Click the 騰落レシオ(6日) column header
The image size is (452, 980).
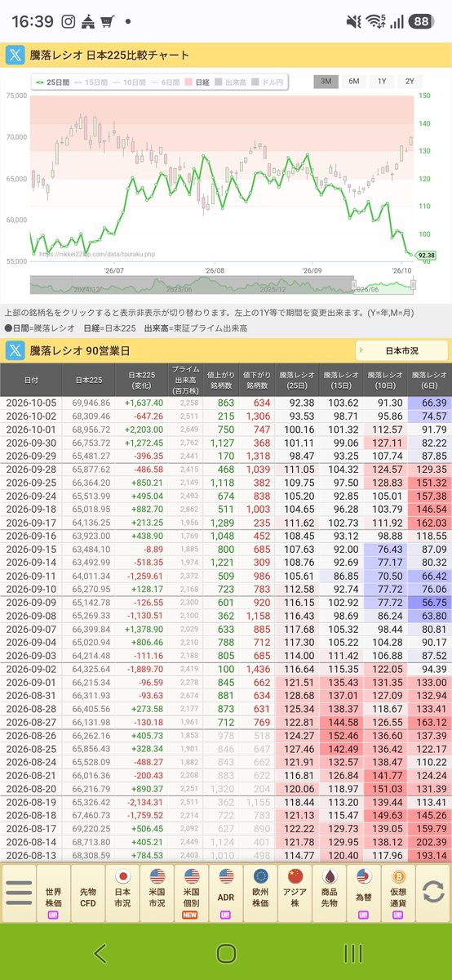[429, 380]
